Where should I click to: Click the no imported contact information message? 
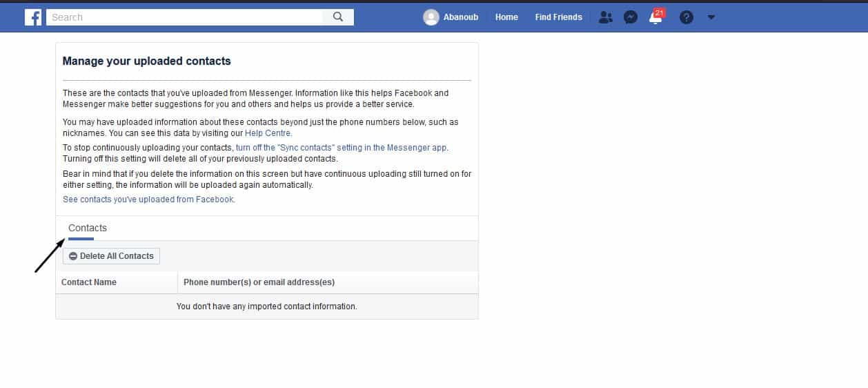[x=266, y=307]
